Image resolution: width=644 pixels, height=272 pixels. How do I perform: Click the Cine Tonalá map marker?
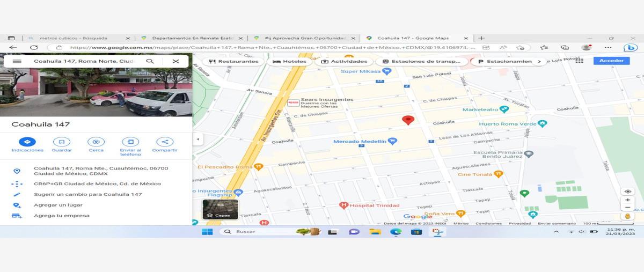coord(498,174)
